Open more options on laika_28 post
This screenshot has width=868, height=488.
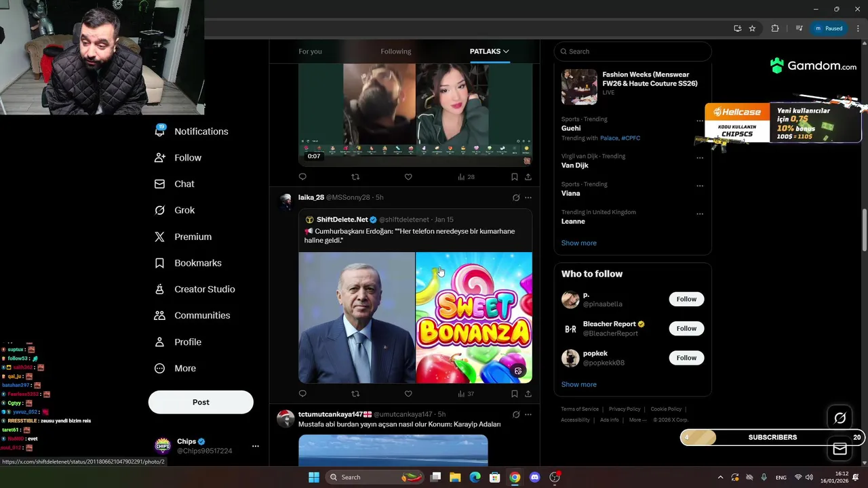(528, 197)
